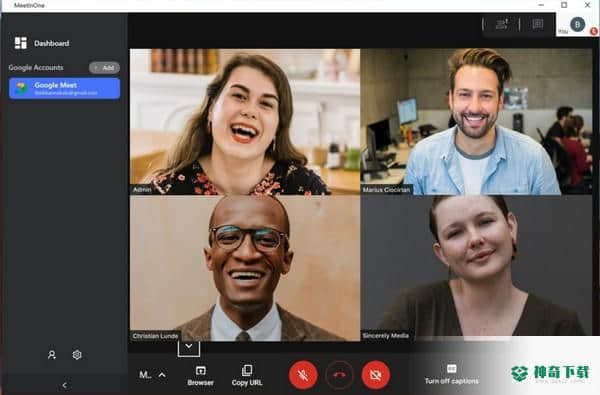Image resolution: width=600 pixels, height=395 pixels.
Task: Hang up with the end call button
Action: pyautogui.click(x=339, y=375)
